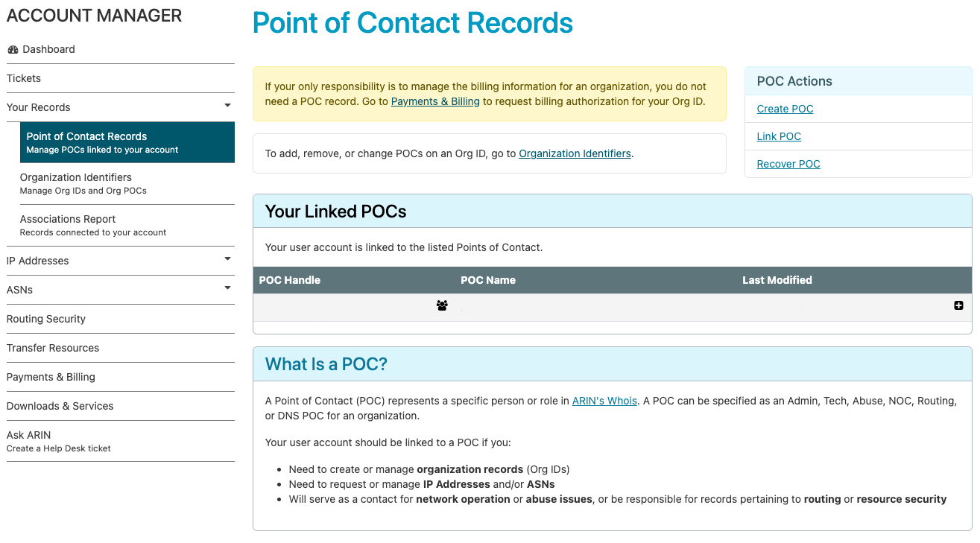This screenshot has width=980, height=543.
Task: Click the Link POC action
Action: pos(779,136)
